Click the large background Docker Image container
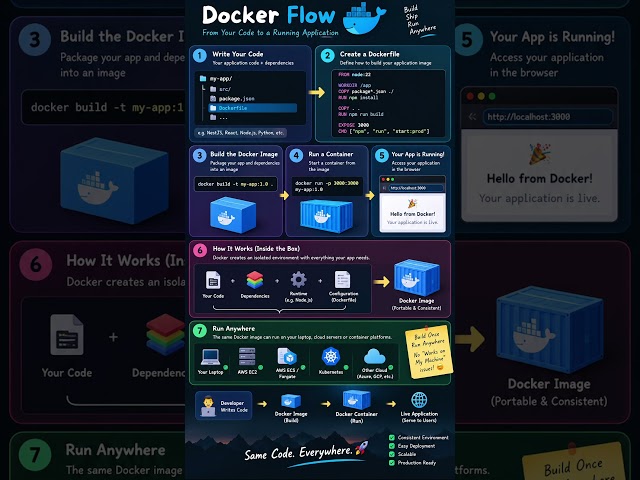This screenshot has width=640, height=480. (x=549, y=329)
